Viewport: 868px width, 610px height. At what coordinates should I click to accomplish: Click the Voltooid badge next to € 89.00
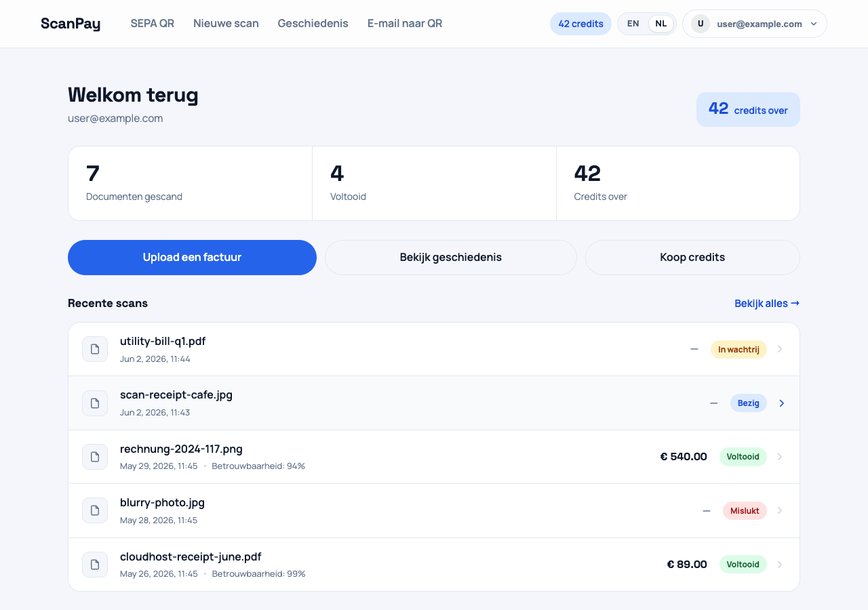(743, 565)
